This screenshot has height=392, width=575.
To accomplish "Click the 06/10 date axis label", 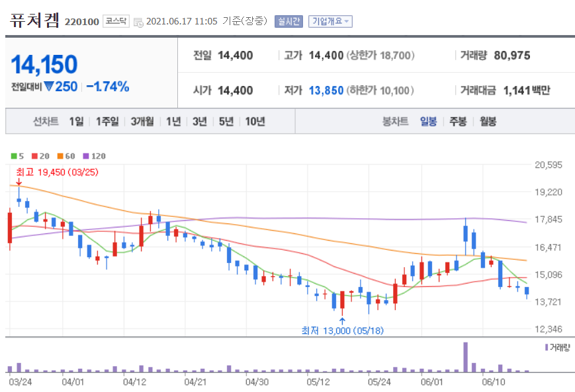I will [x=494, y=382].
